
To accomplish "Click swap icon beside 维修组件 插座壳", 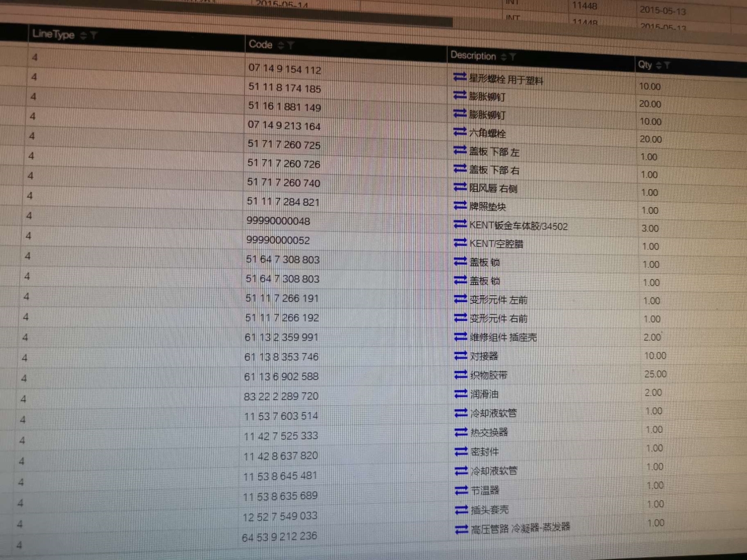I will (460, 336).
